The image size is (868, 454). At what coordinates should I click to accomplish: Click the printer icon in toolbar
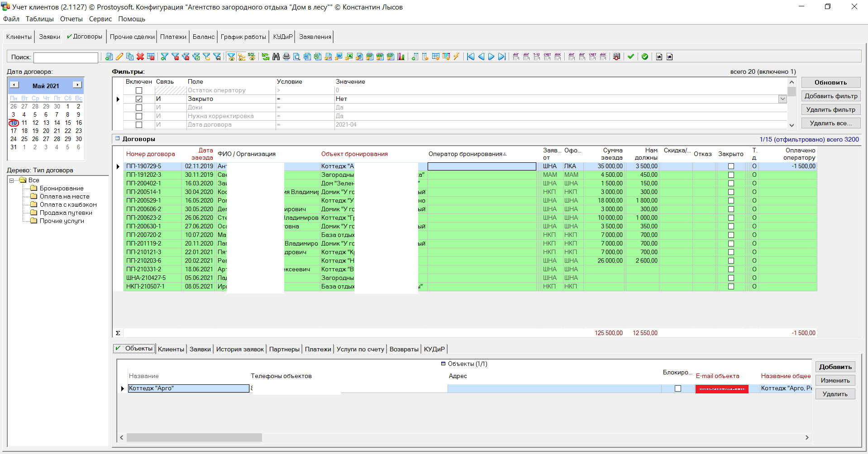[x=286, y=57]
